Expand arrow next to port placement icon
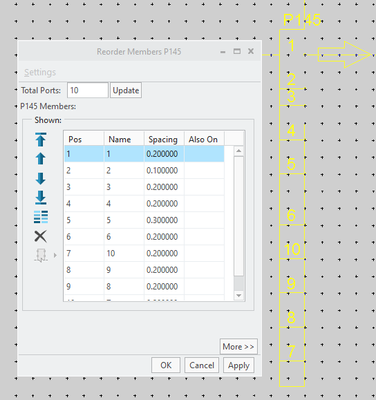Image resolution: width=376 pixels, height=400 pixels. tap(55, 255)
